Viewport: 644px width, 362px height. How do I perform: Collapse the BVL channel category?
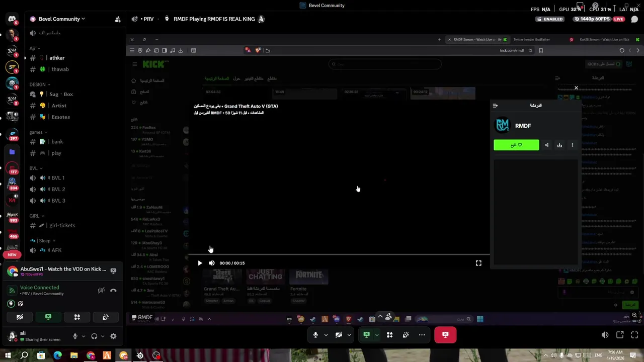coord(36,168)
